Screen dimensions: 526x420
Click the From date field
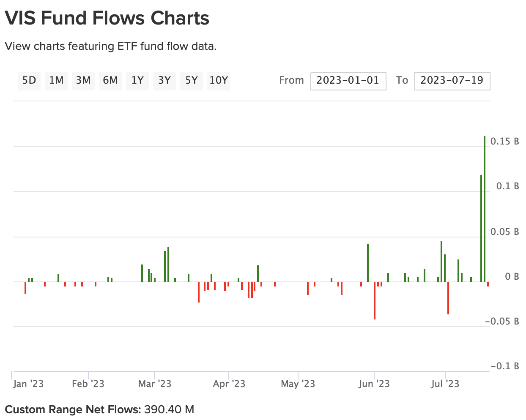coord(348,81)
